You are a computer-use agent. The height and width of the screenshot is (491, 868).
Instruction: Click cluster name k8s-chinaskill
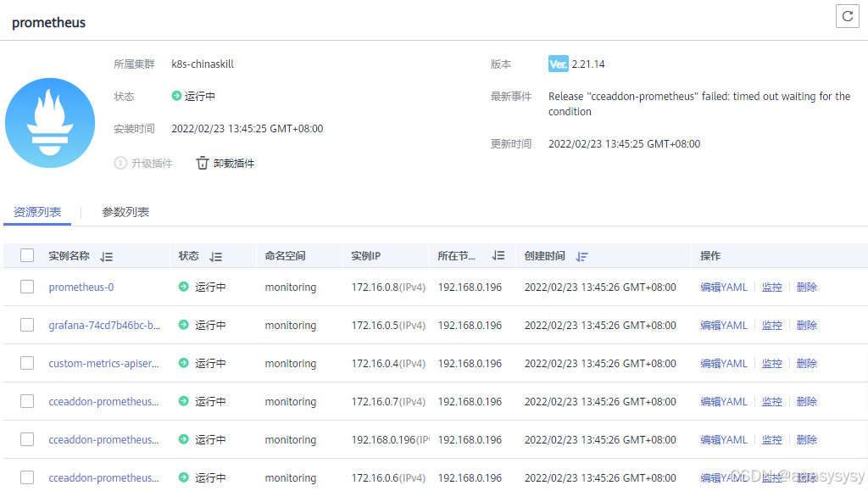(x=203, y=64)
